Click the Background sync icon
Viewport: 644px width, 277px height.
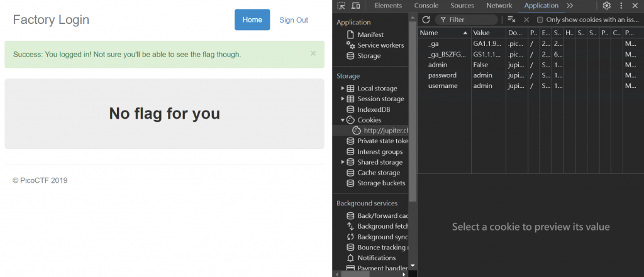click(350, 237)
